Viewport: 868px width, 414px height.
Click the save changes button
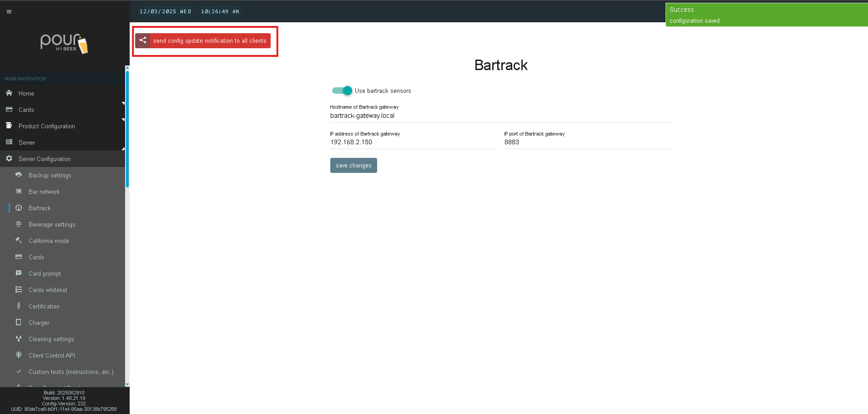353,166
